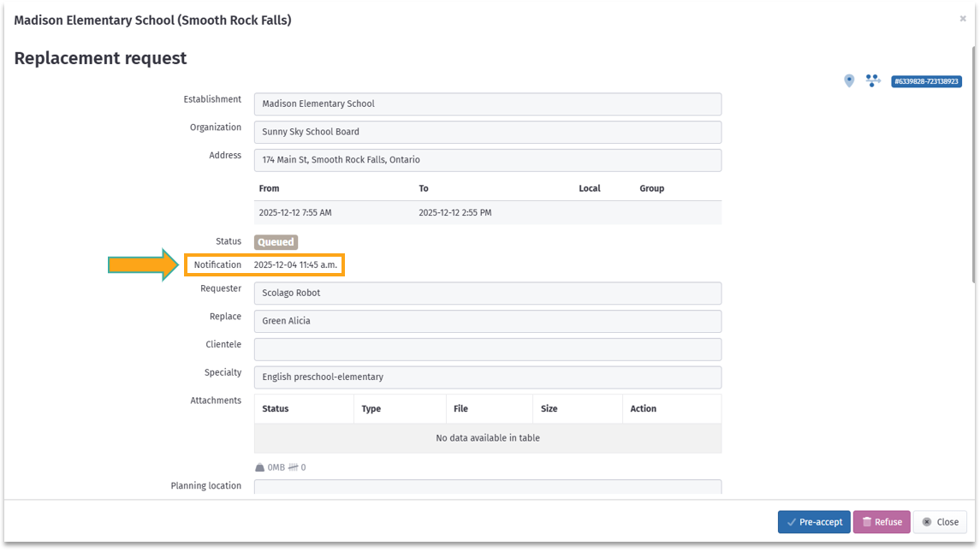This screenshot has height=552, width=980.
Task: Click the 0MB storage weight icon
Action: pyautogui.click(x=260, y=467)
